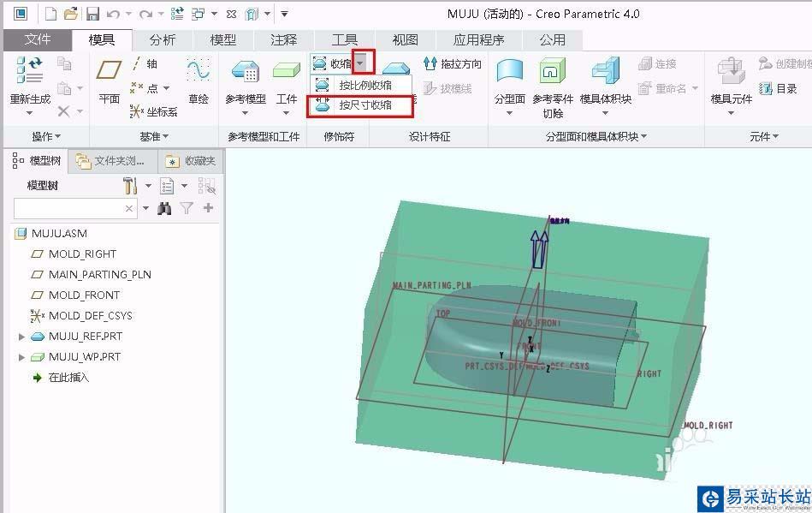812x513 pixels.
Task: Click the 重新生成 regenerate icon in the ribbon
Action: 29,70
